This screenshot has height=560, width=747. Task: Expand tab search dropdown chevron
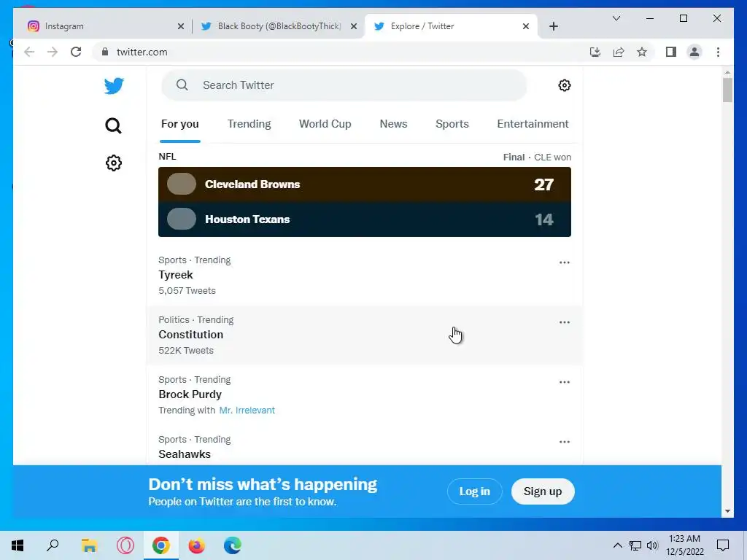click(616, 18)
